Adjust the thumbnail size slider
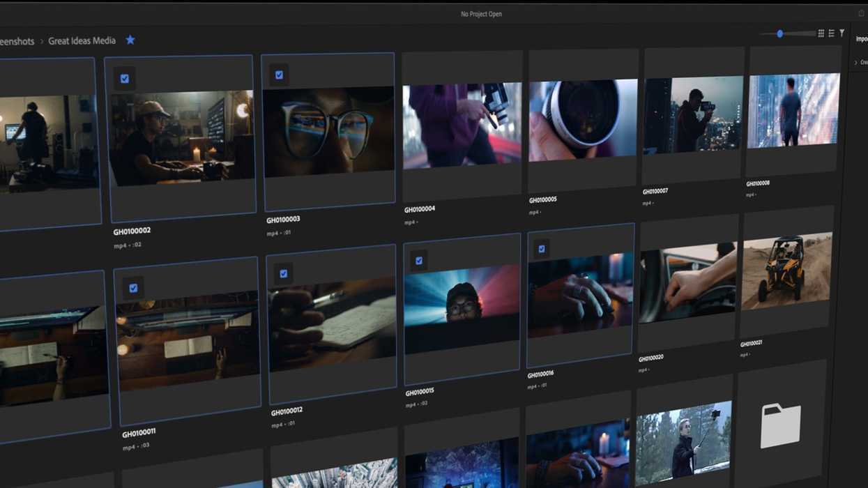 coord(780,33)
